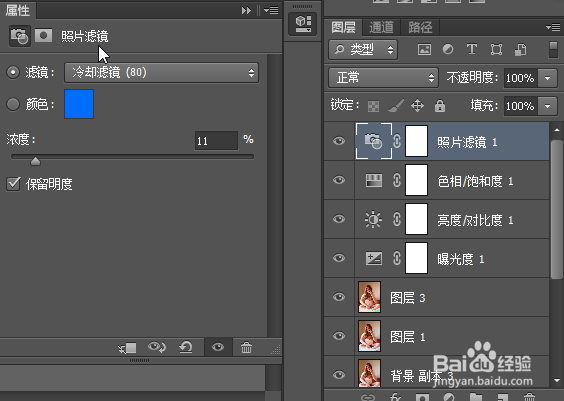Click the mask link icon on 曝光度 1
The image size is (564, 401).
pyautogui.click(x=397, y=258)
